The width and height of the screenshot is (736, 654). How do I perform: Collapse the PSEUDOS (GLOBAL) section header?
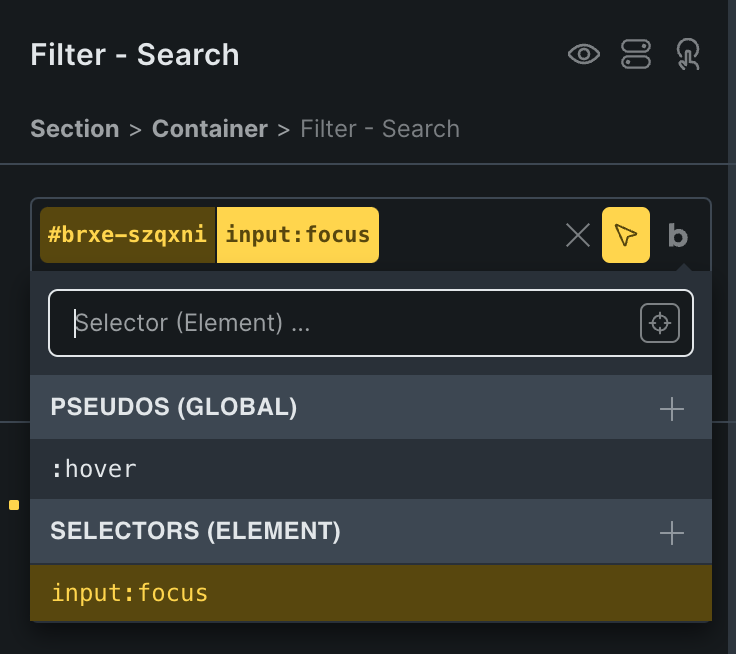pyautogui.click(x=174, y=407)
